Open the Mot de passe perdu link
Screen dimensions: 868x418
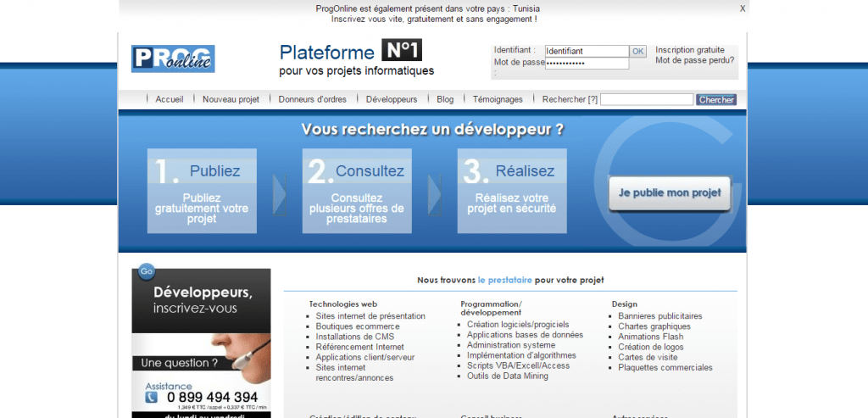tap(695, 60)
